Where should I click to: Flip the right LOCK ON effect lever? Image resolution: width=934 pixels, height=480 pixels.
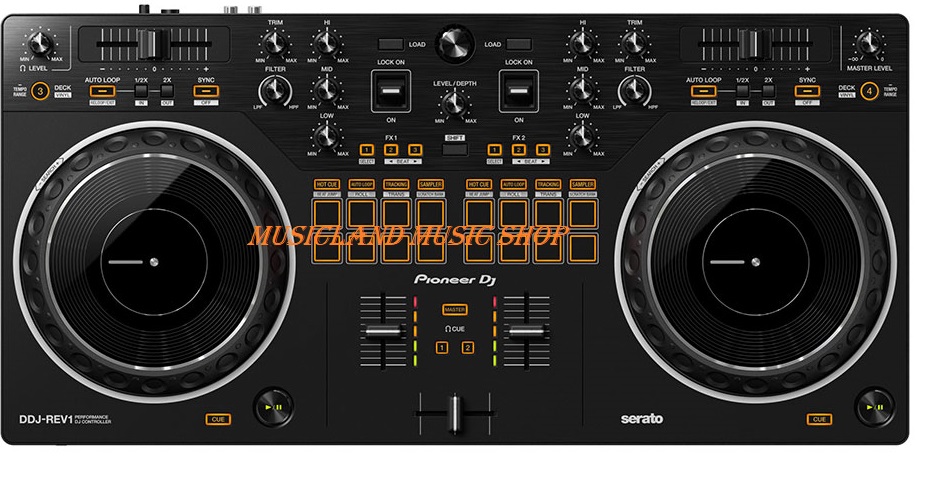click(x=519, y=91)
